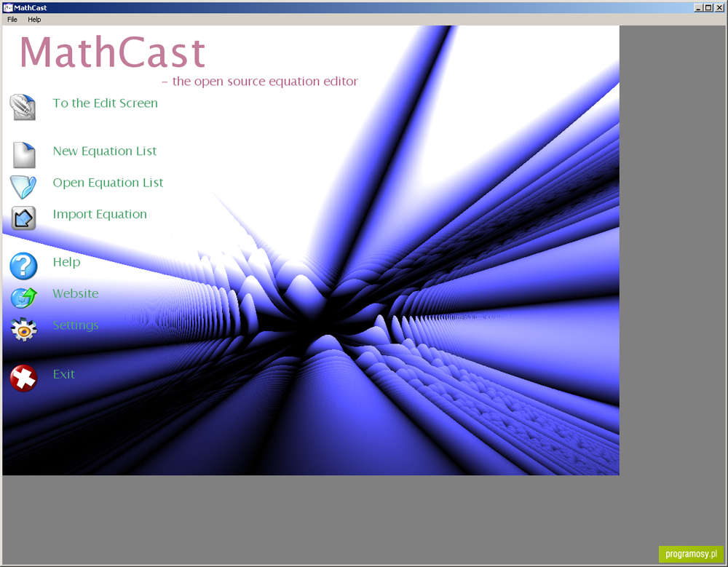
Task: Click the Exit link text
Action: pyautogui.click(x=63, y=374)
